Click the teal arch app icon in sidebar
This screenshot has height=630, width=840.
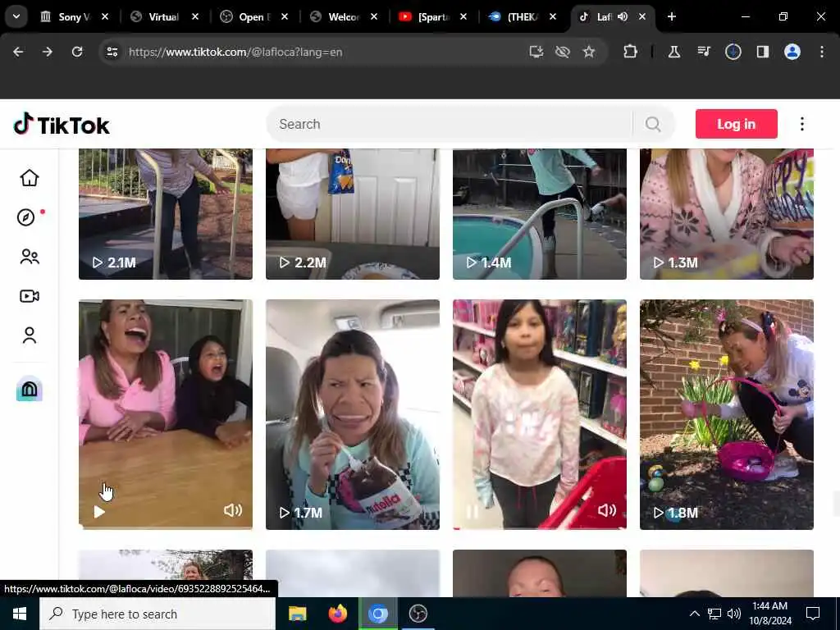[30, 388]
